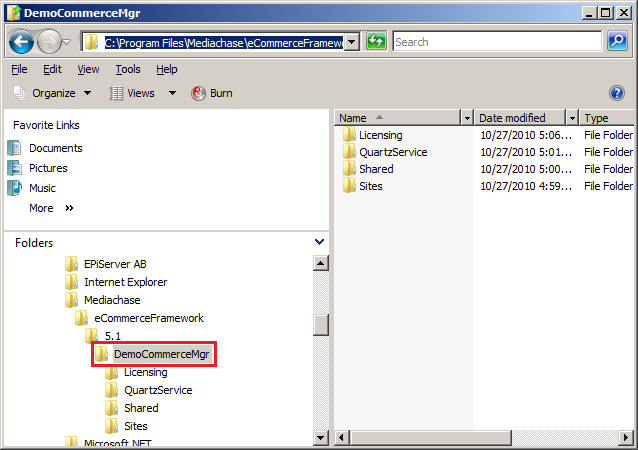Click the Burn disc toolbar button
Viewport: 638px width, 450px height.
212,93
